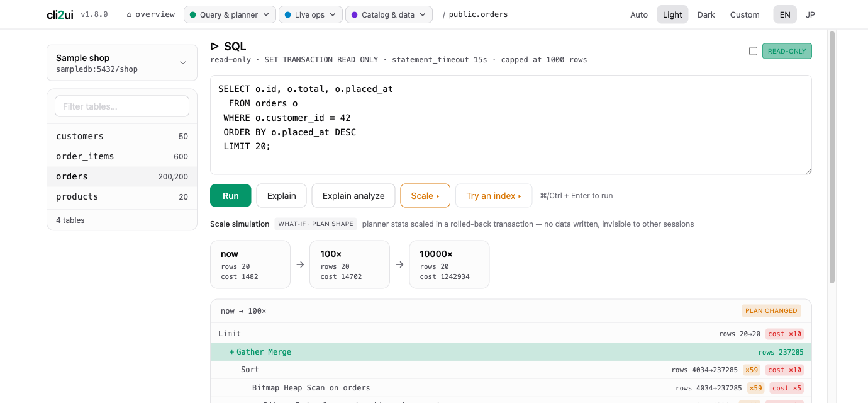Click the PLAN CHANGED badge
Viewport: 868px width, 403px height.
tap(771, 310)
